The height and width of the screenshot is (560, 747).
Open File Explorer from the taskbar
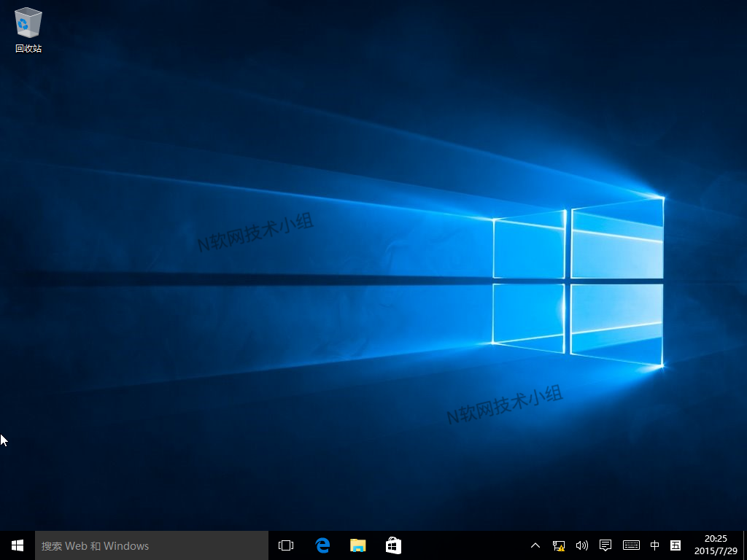[x=357, y=545]
